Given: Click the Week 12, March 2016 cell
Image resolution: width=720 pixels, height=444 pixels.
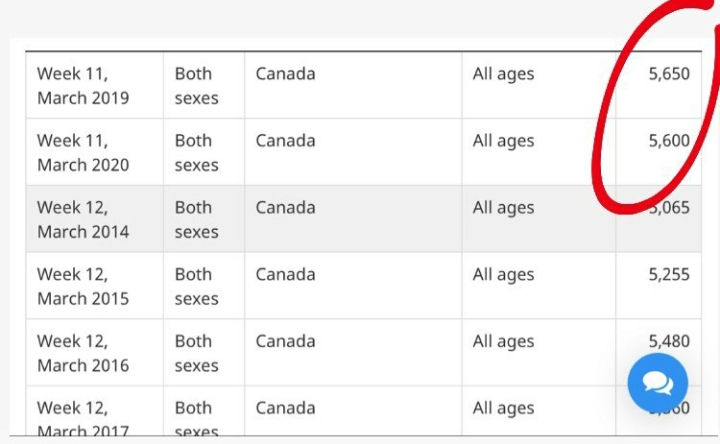Looking at the screenshot, I should (x=83, y=353).
